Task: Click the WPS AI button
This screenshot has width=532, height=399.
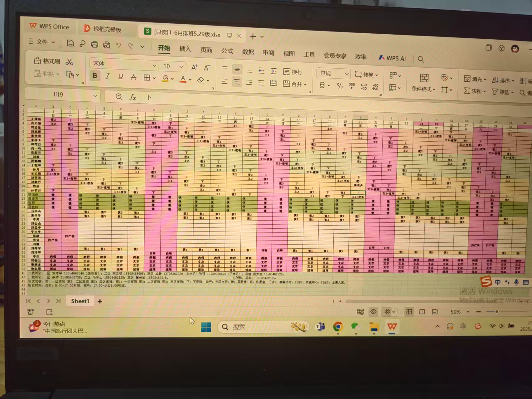Action: 392,58
